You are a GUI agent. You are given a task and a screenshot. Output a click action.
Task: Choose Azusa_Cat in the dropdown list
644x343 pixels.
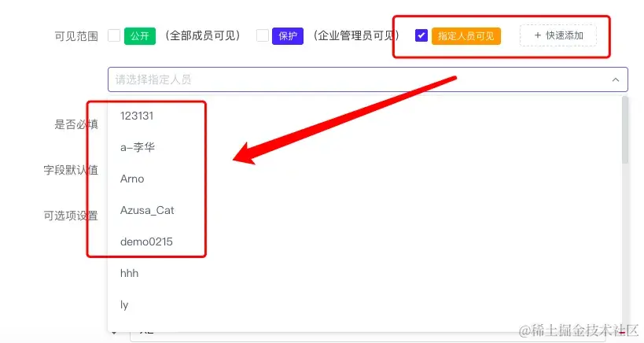pyautogui.click(x=364, y=210)
